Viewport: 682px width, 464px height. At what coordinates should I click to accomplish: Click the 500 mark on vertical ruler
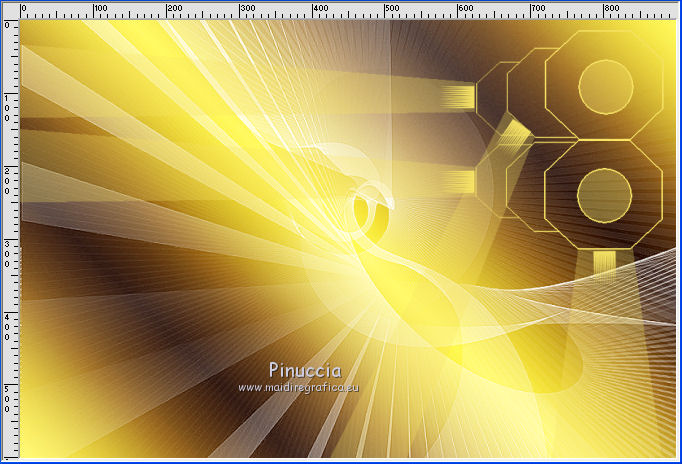pos(7,399)
